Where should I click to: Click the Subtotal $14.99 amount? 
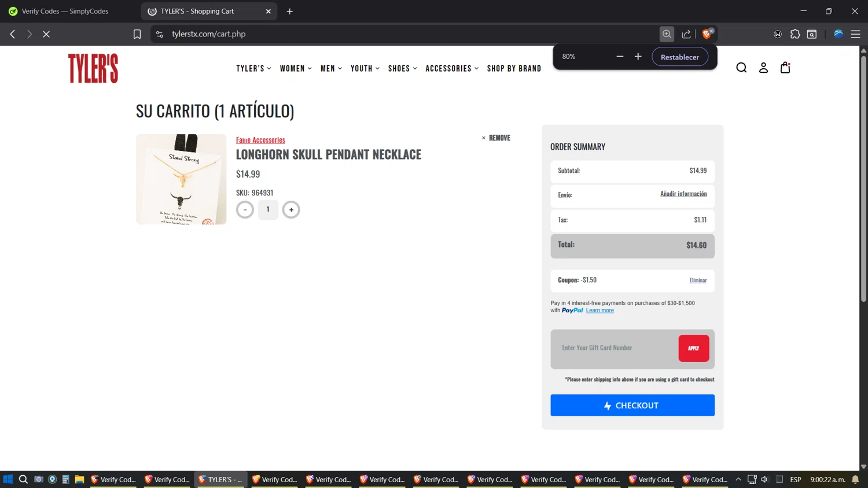click(698, 171)
